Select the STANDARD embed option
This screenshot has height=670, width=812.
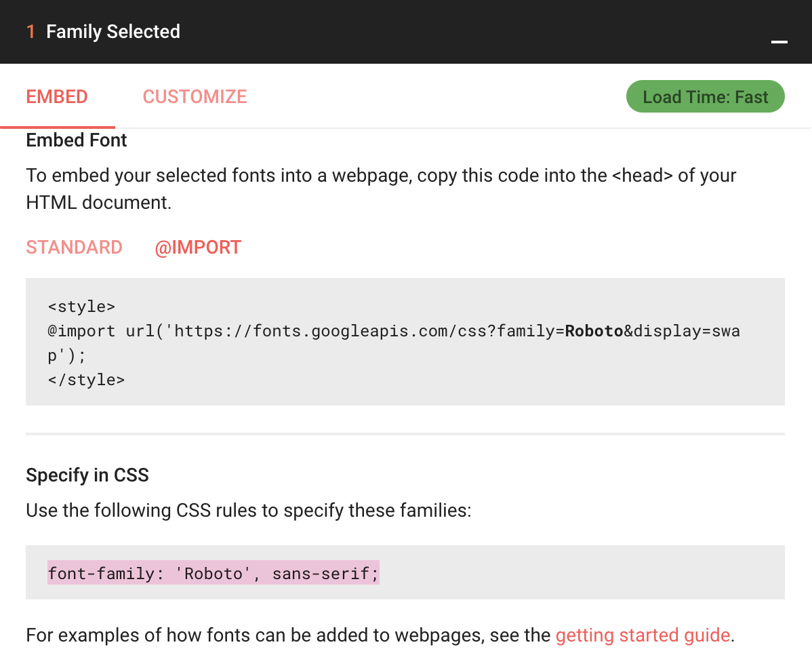click(74, 247)
